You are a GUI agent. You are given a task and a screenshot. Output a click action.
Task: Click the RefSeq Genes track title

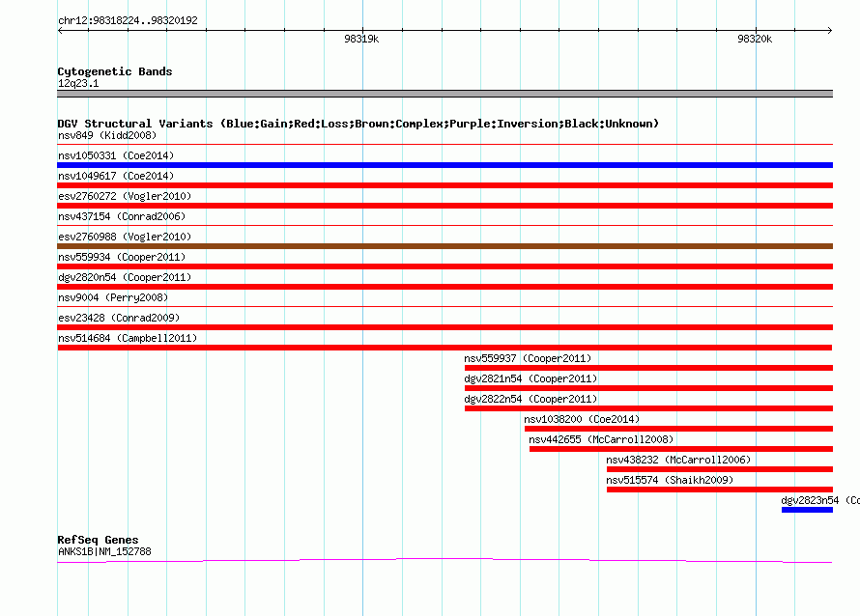[98, 540]
